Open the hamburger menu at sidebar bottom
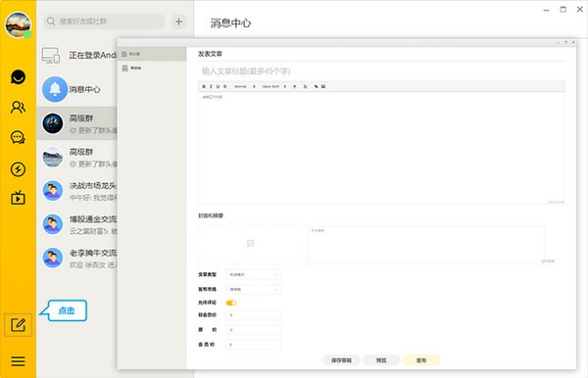588x378 pixels. (x=18, y=361)
